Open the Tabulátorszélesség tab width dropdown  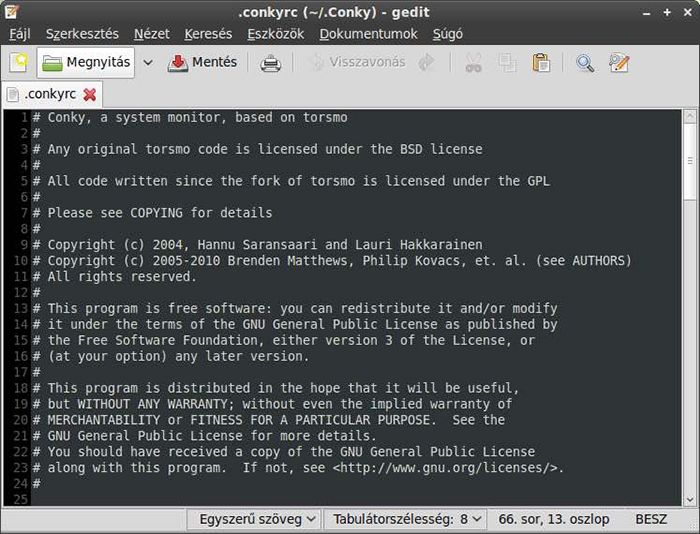click(408, 519)
